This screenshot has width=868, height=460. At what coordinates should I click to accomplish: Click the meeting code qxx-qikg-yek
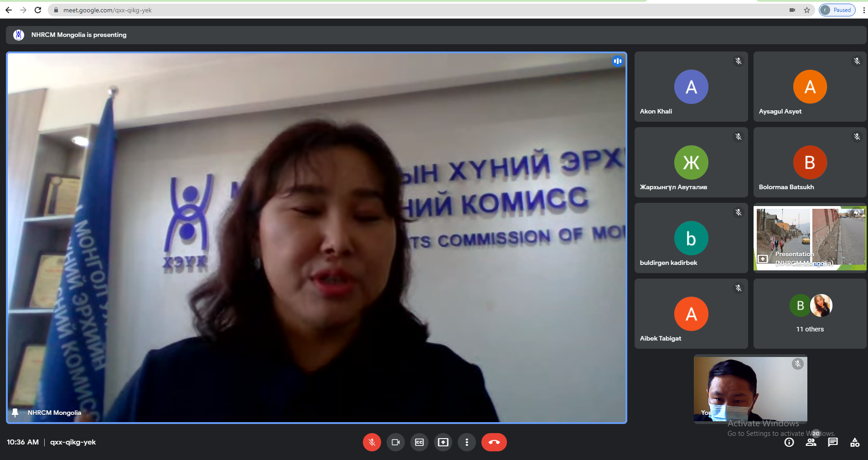tap(73, 442)
